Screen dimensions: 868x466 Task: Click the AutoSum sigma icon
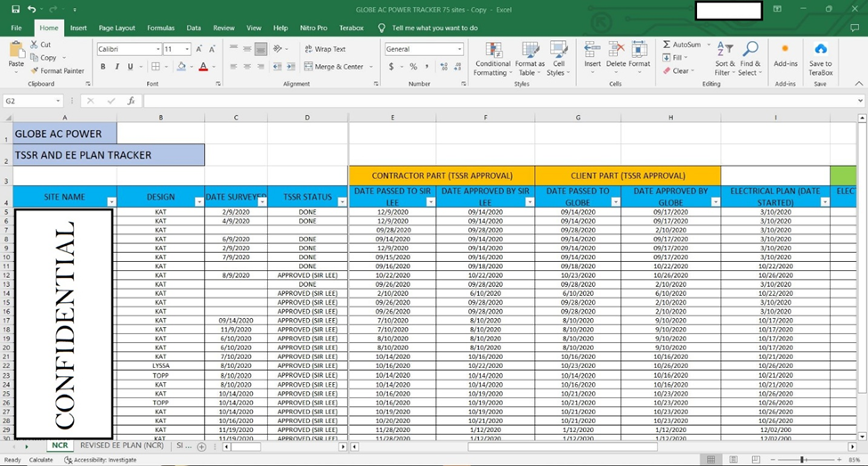click(667, 45)
